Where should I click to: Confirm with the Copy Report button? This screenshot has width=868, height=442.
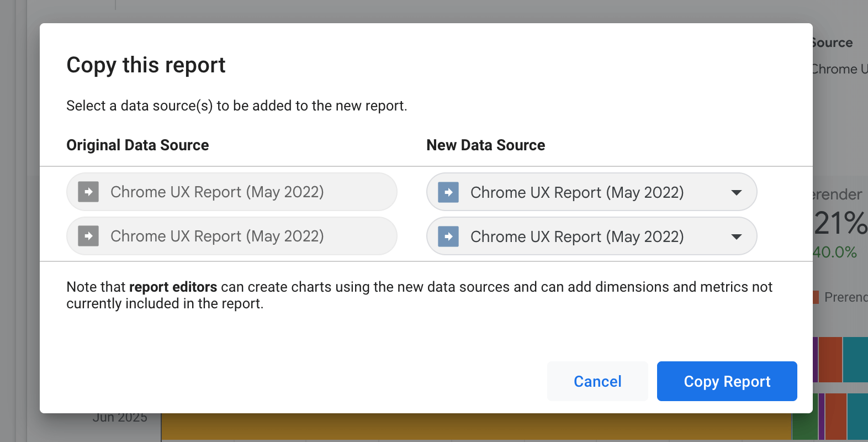(727, 381)
